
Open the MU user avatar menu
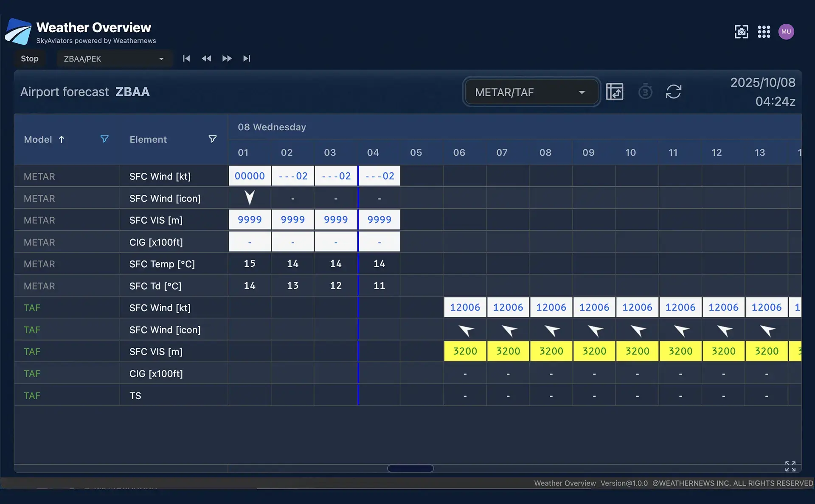click(786, 32)
